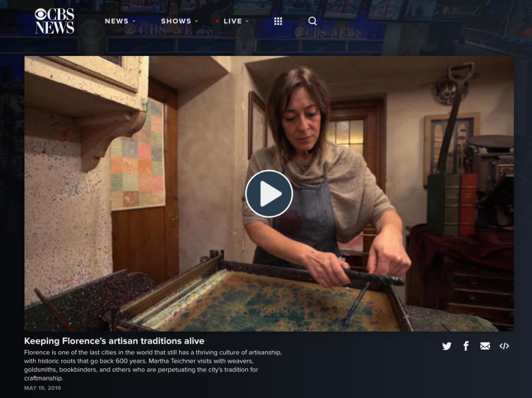Image resolution: width=532 pixels, height=398 pixels.
Task: Share the video on Facebook
Action: point(466,346)
